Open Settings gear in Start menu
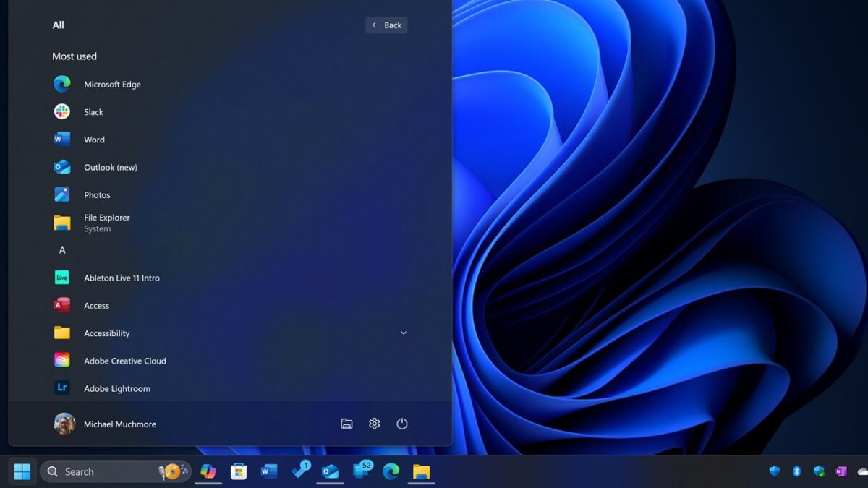The width and height of the screenshot is (868, 488). tap(374, 424)
